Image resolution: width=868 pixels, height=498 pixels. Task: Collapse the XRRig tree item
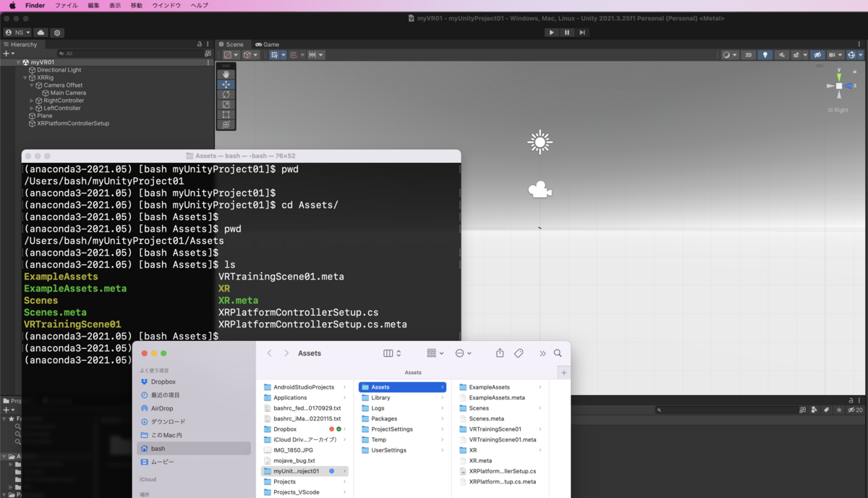[25, 77]
